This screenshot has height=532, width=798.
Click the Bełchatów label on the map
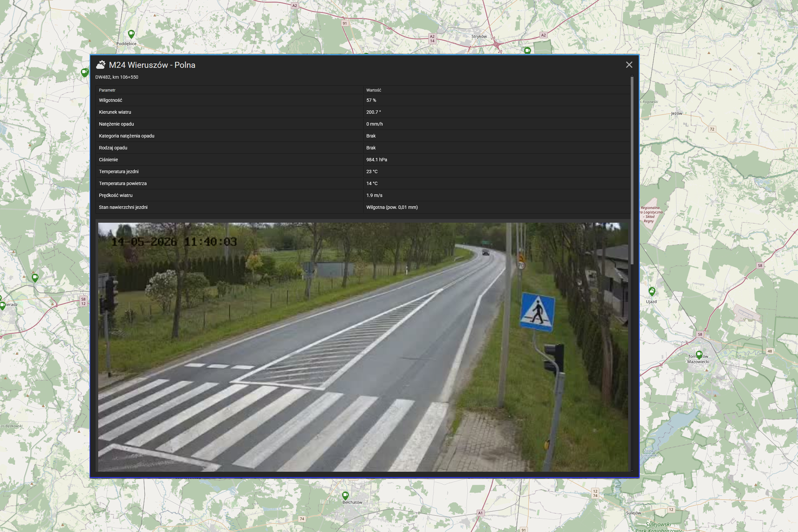[352, 502]
